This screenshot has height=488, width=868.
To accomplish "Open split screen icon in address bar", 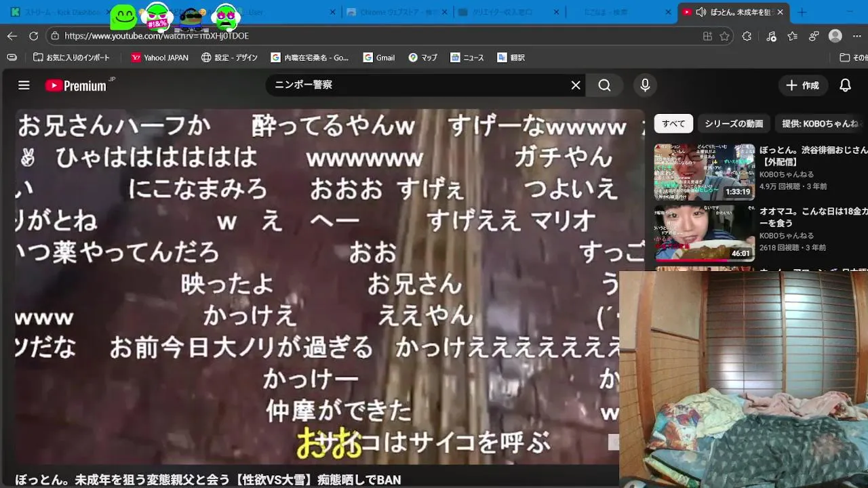I will click(x=707, y=36).
